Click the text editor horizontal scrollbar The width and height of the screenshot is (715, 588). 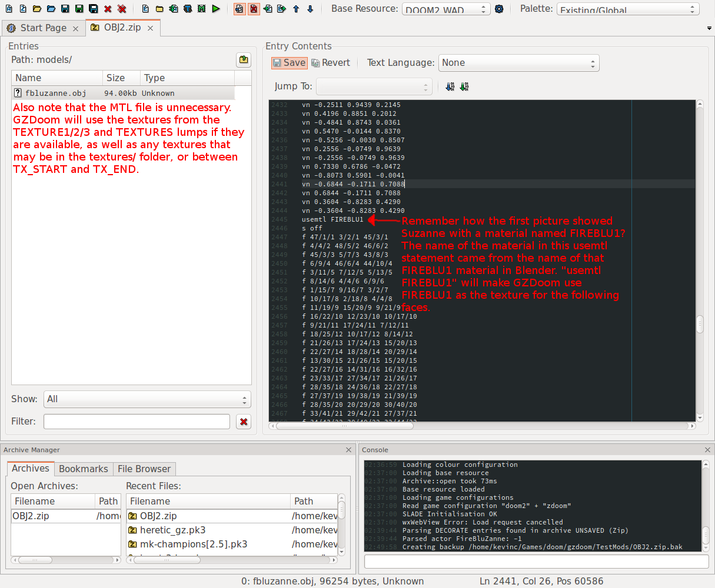482,426
